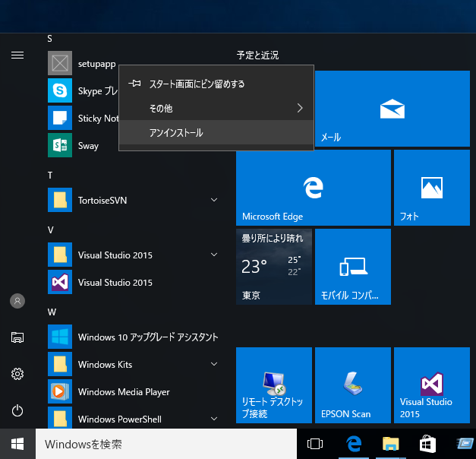Open the Skype preview app icon

[60, 90]
